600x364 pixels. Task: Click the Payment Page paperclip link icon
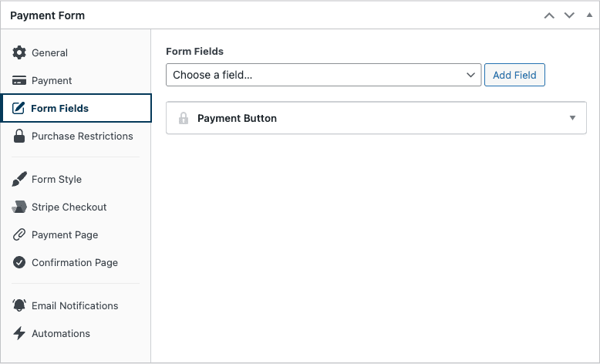(x=19, y=234)
